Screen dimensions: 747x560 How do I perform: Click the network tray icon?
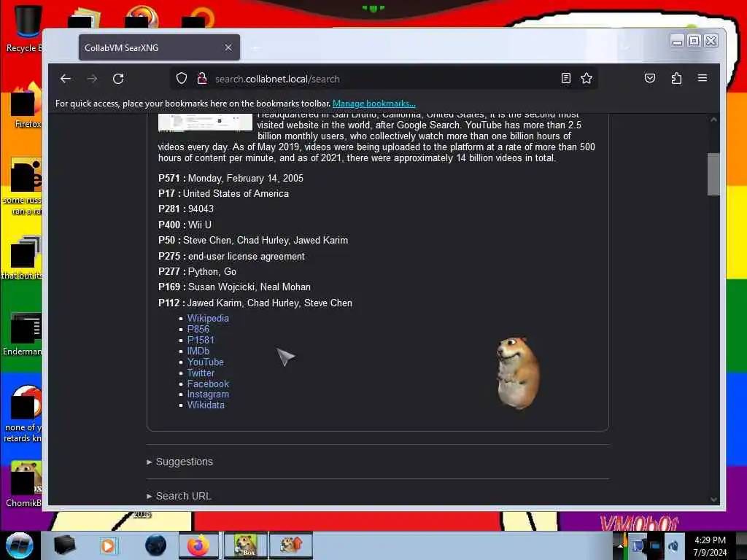[x=655, y=545]
